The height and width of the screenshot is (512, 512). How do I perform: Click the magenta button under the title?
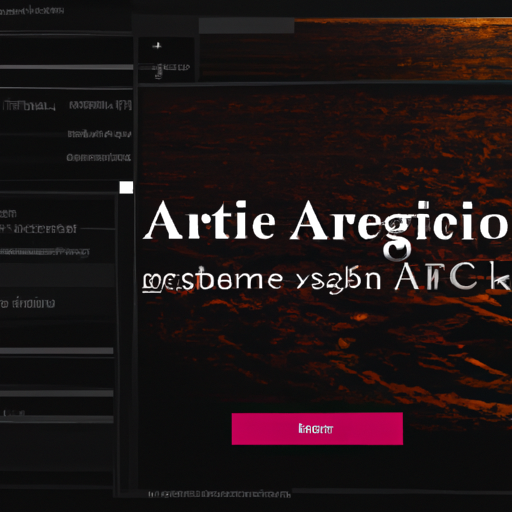click(x=317, y=428)
